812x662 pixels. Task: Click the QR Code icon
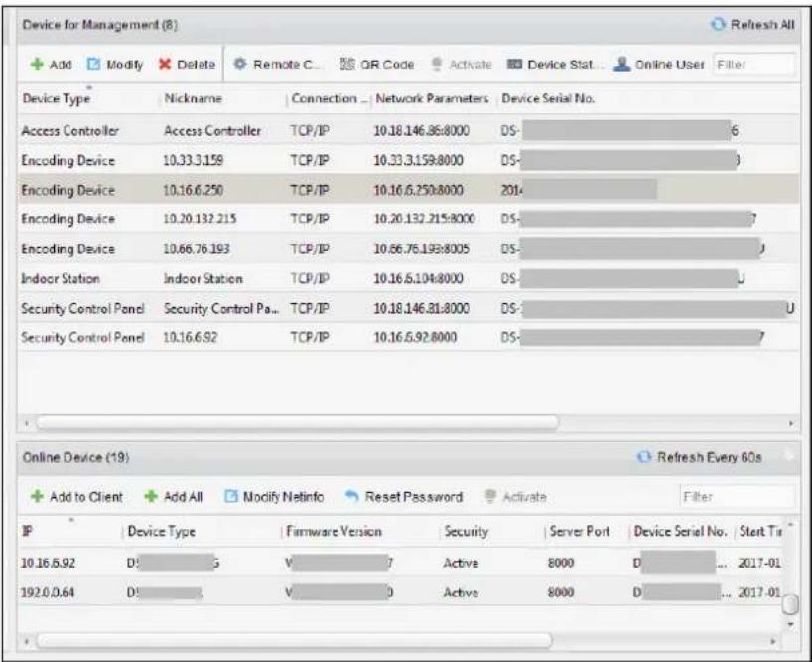pos(347,64)
